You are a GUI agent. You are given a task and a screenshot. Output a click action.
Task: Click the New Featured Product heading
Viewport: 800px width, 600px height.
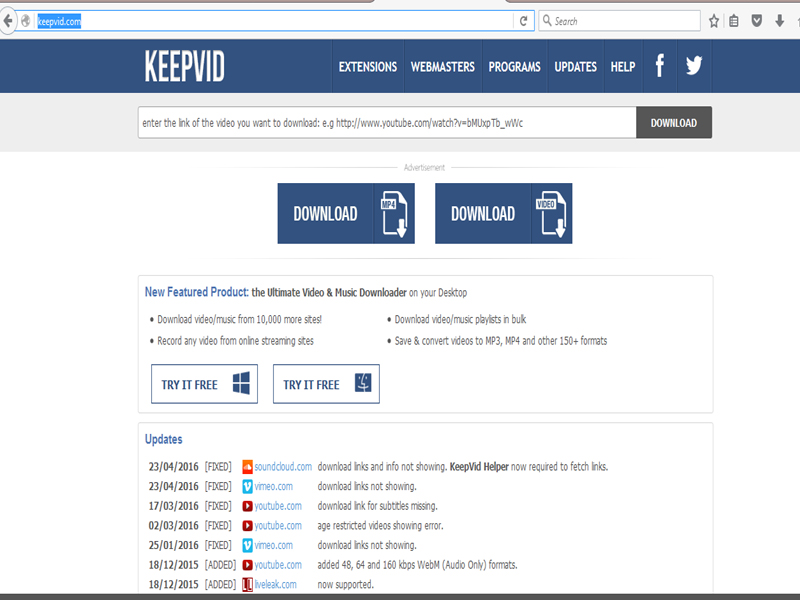[196, 292]
